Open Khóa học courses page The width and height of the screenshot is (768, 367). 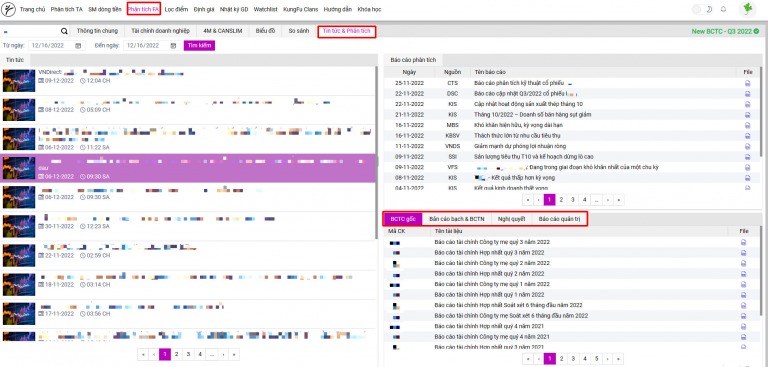click(369, 9)
